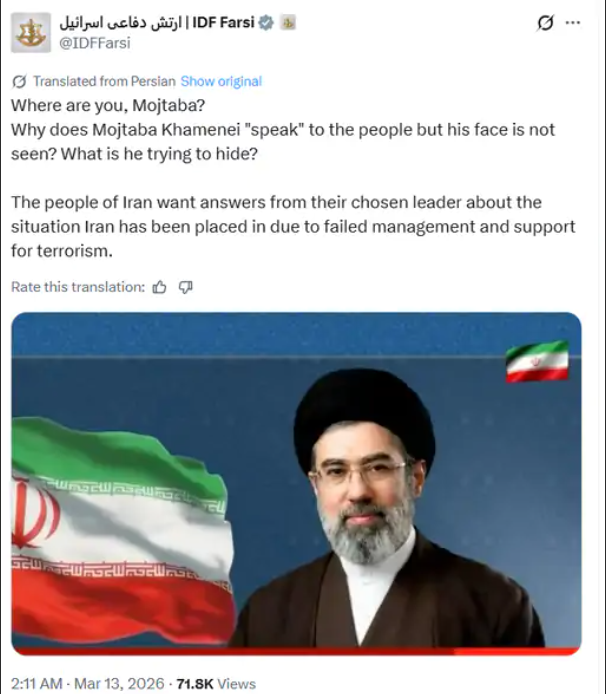This screenshot has height=694, width=606.
Task: Open the IDF Farsi profile avatar
Action: pyautogui.click(x=31, y=33)
